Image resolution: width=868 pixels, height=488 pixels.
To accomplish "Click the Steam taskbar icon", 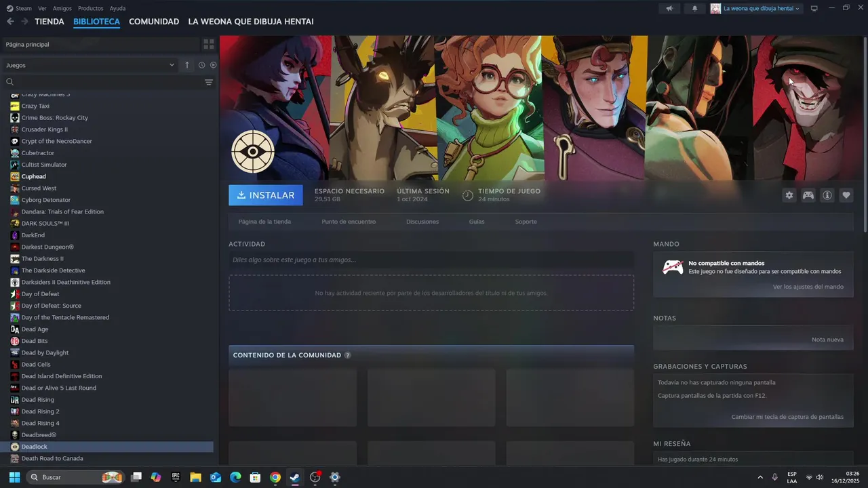I will pyautogui.click(x=294, y=477).
